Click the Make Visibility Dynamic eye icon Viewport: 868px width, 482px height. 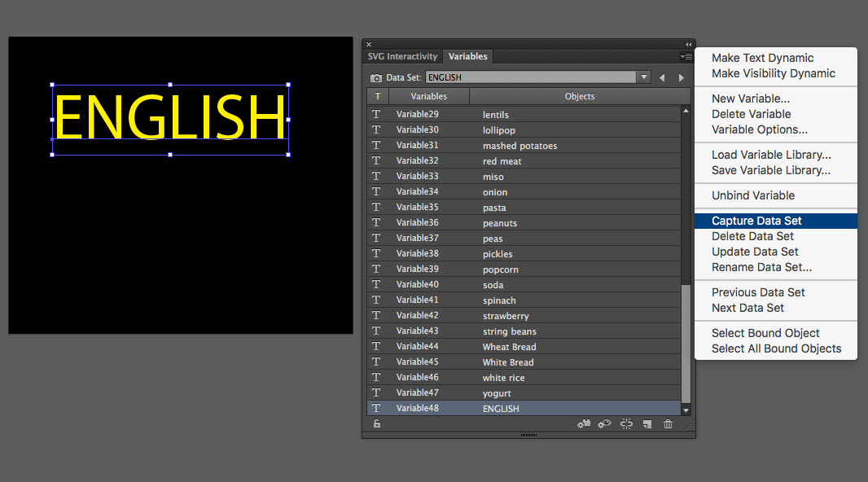pyautogui.click(x=605, y=424)
